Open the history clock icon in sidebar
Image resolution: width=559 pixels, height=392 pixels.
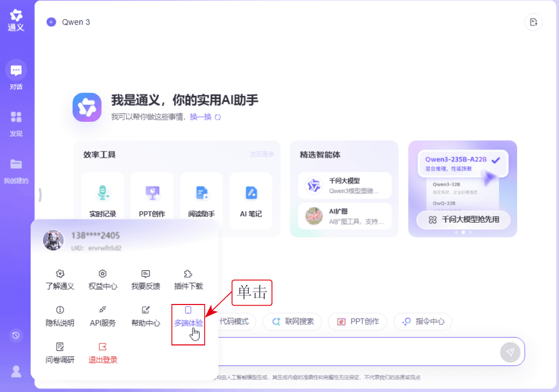click(16, 335)
